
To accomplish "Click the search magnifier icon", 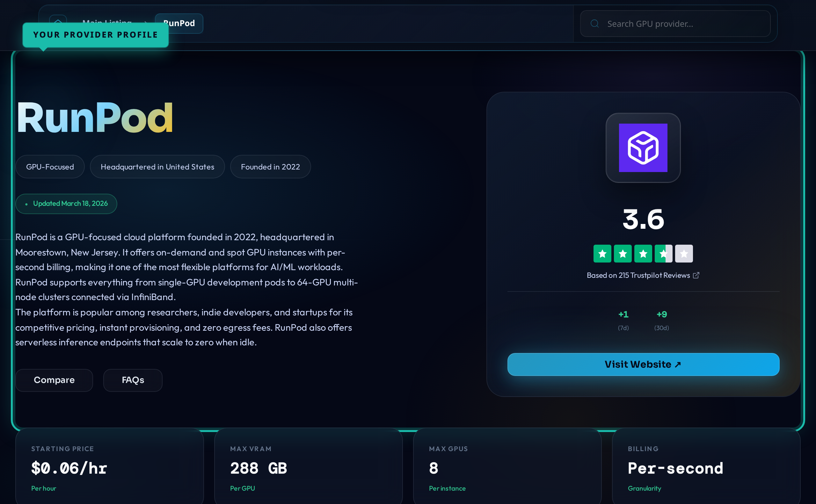I will coord(594,24).
